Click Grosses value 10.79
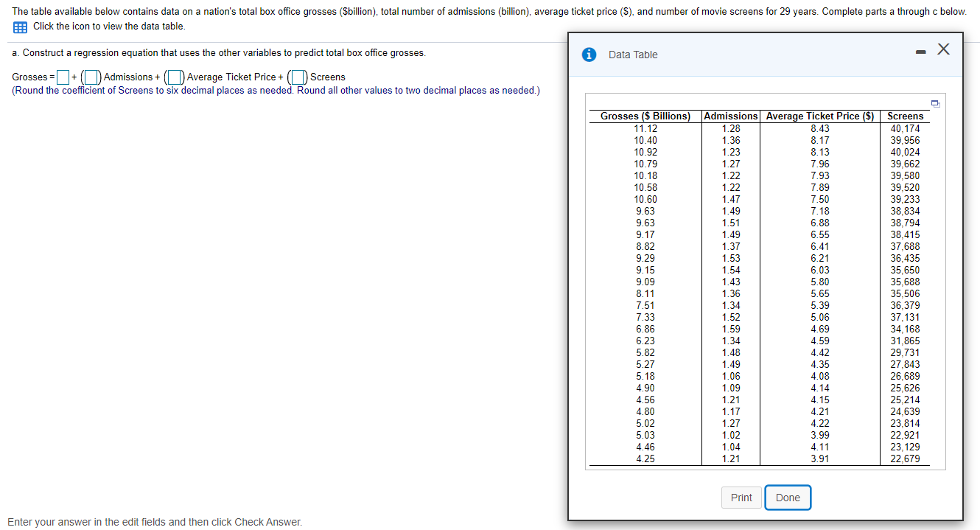The height and width of the screenshot is (530, 980). (645, 164)
